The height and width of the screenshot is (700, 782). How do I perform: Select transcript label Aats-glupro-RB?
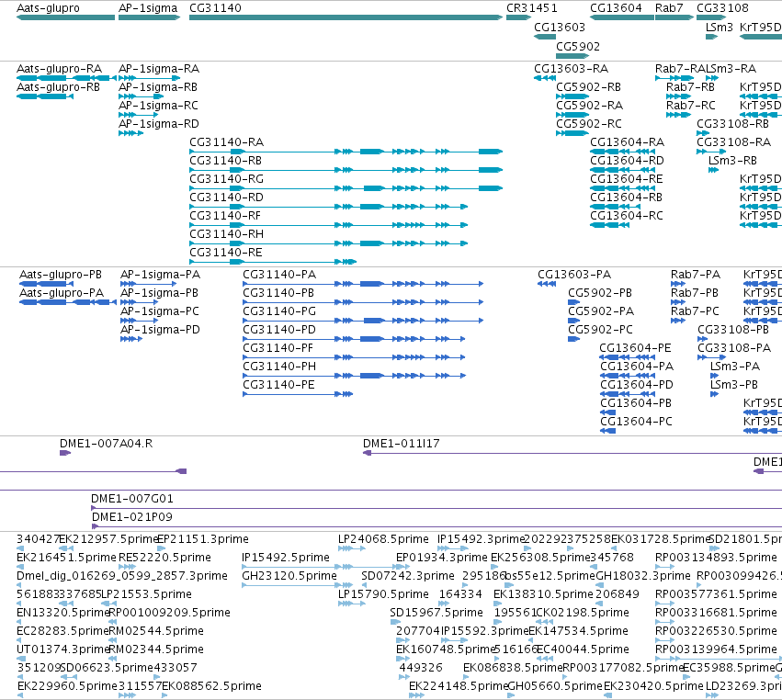(x=58, y=87)
